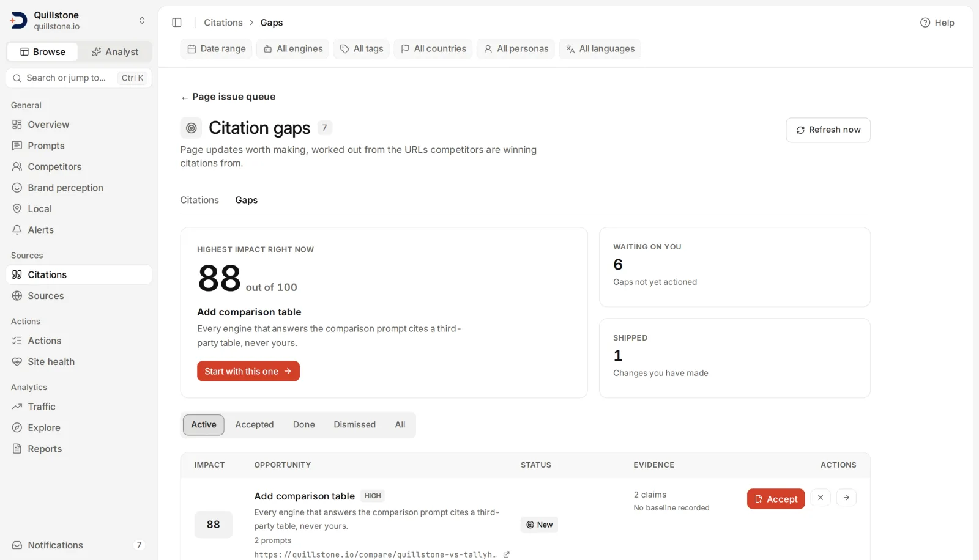The width and height of the screenshot is (979, 560).
Task: Show Accepted gaps filter
Action: pyautogui.click(x=255, y=425)
